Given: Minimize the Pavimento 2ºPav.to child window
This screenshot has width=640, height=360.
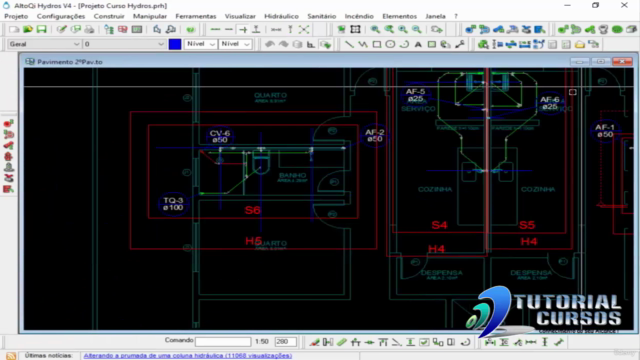Looking at the screenshot, I should (x=579, y=62).
